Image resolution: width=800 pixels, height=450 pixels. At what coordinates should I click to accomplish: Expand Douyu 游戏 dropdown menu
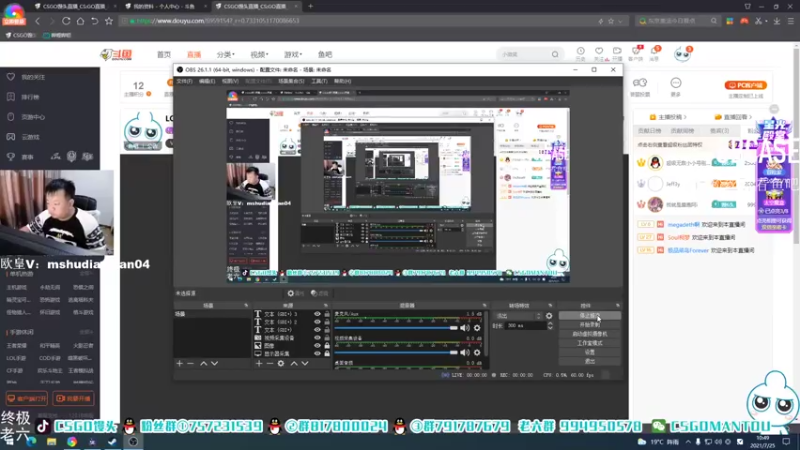[x=293, y=55]
